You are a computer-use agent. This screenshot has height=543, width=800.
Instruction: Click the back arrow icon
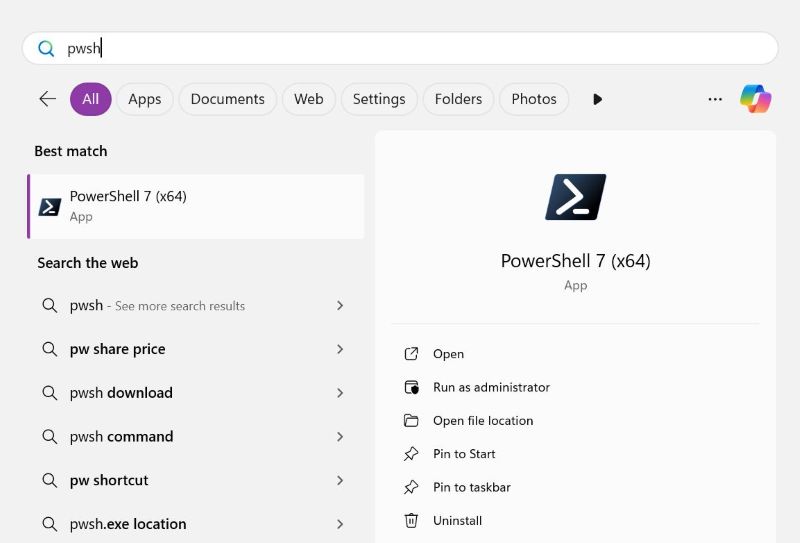coord(47,99)
